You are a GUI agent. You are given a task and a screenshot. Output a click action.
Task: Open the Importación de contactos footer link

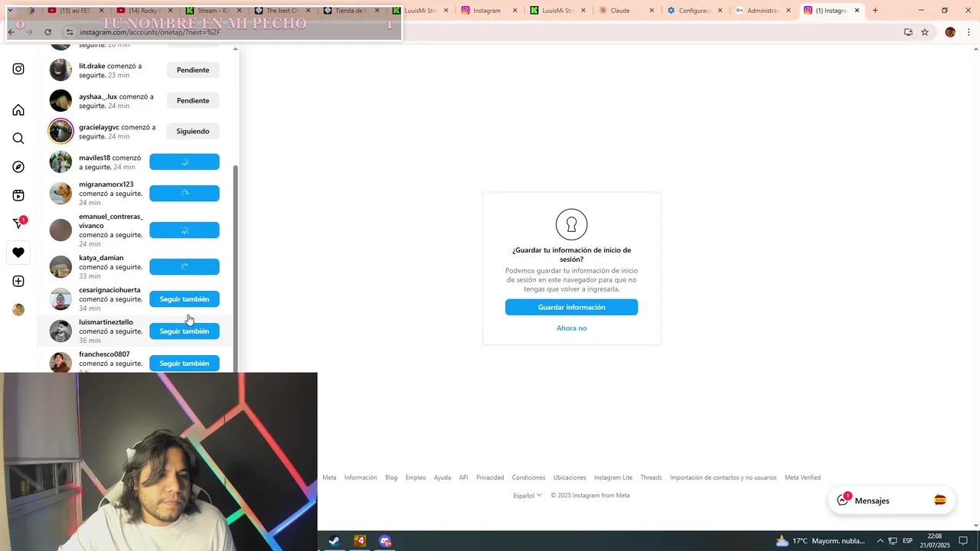click(x=723, y=478)
